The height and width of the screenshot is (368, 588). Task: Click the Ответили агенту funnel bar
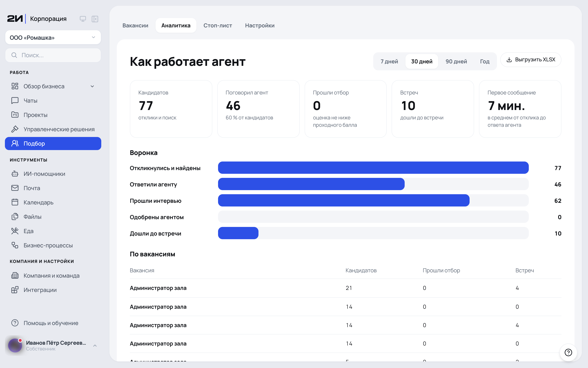point(311,184)
